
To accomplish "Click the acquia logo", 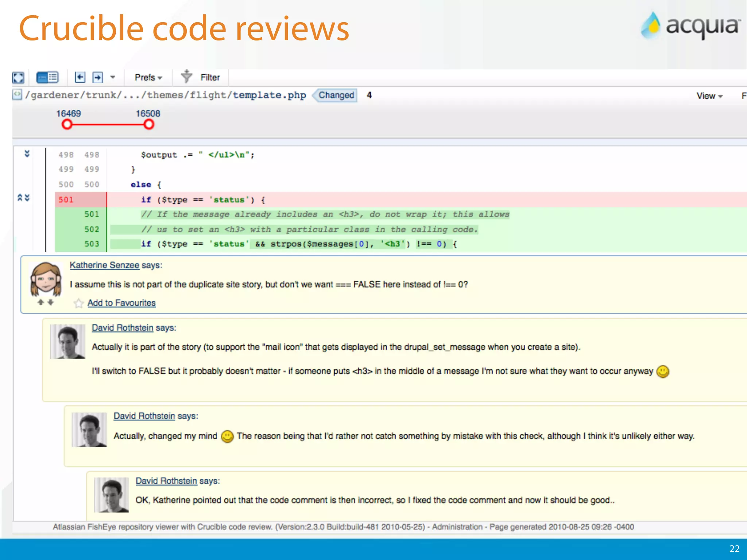I will (x=691, y=26).
